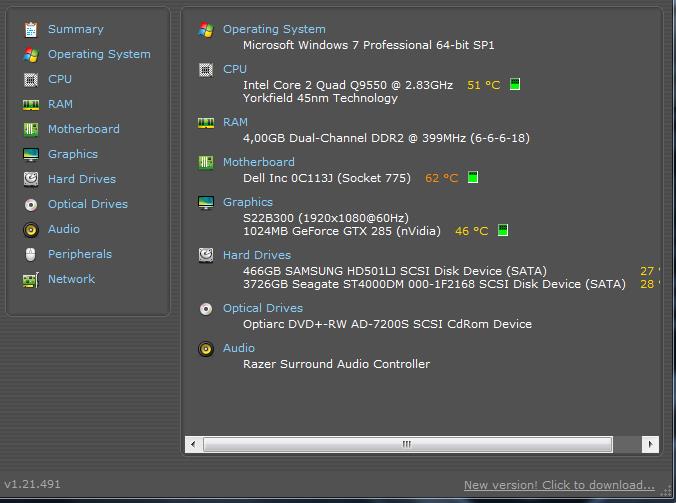The width and height of the screenshot is (676, 503).
Task: Click the Summary clipboard icon in sidebar
Action: (31, 29)
